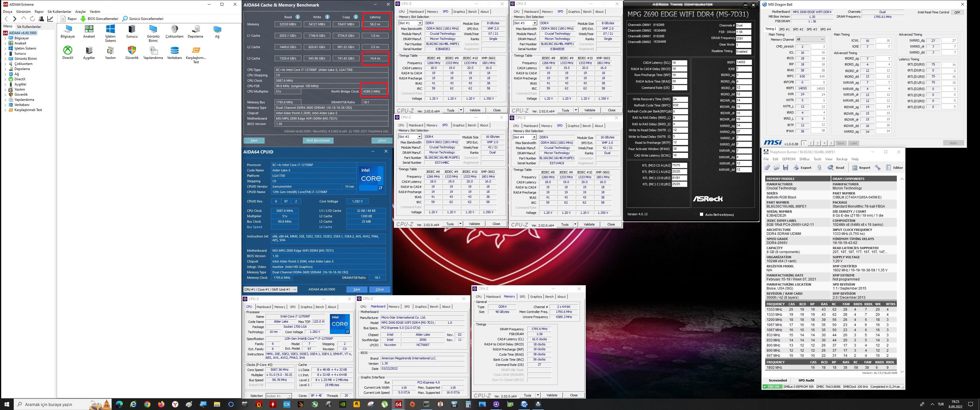Click the Apply button in MSI Dragon Ball
The width and height of the screenshot is (980, 410).
click(954, 143)
